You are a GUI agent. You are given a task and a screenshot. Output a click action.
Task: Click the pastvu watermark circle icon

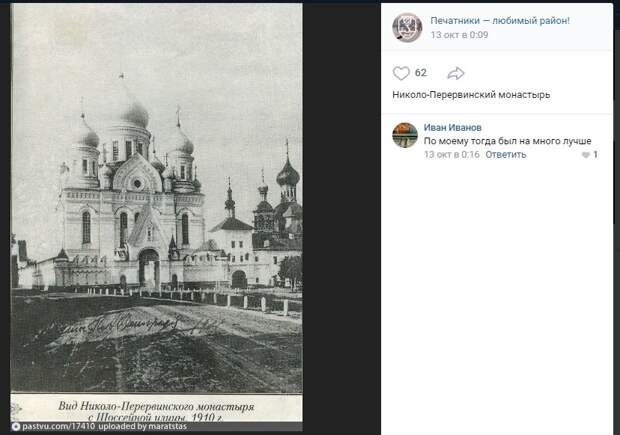click(x=16, y=427)
